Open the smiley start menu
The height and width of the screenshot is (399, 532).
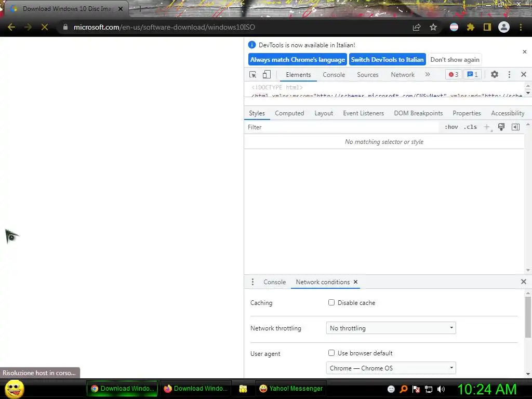click(14, 389)
